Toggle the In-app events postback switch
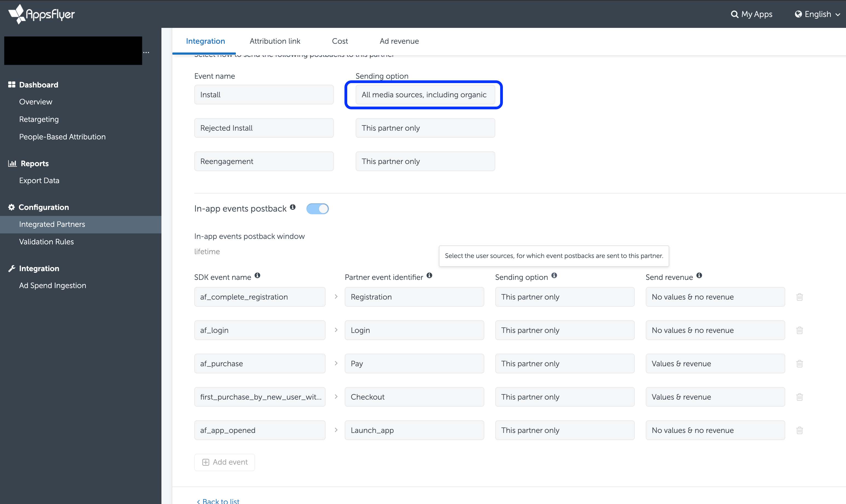The width and height of the screenshot is (846, 504). (317, 209)
